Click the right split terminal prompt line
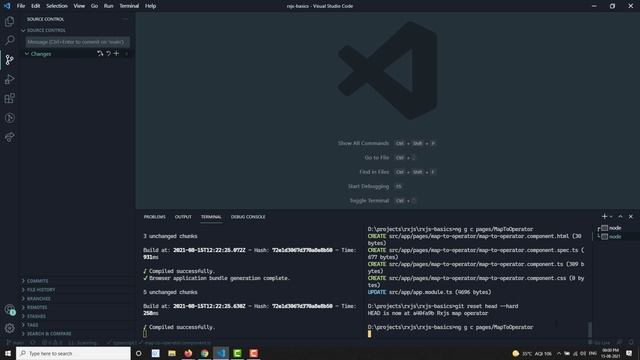 [x=450, y=327]
